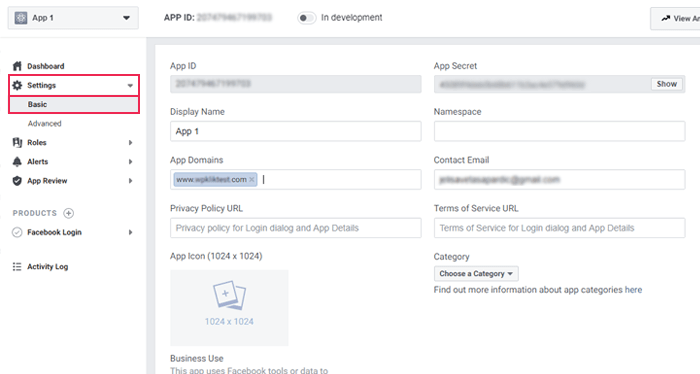Upload an app icon via 1024 x 1024 placeholder
This screenshot has width=700, height=374.
click(229, 308)
